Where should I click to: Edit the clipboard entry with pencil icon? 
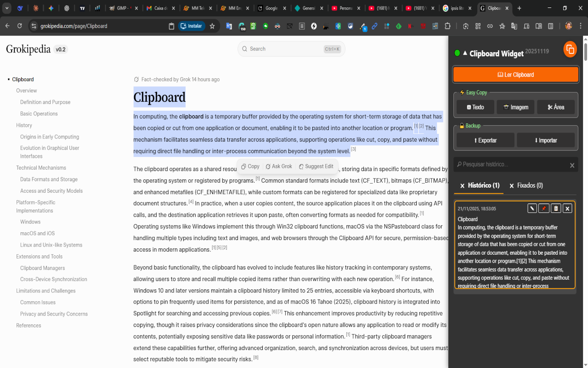pos(532,208)
